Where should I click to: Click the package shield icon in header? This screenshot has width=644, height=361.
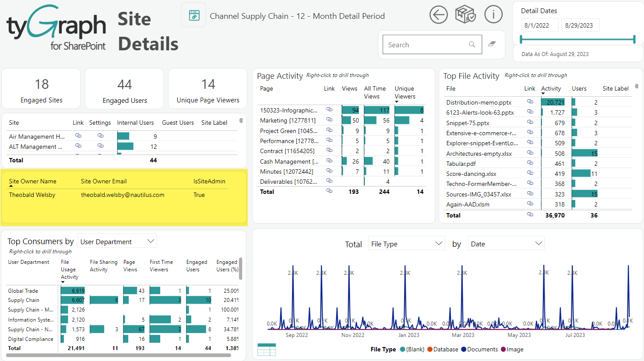tap(465, 15)
